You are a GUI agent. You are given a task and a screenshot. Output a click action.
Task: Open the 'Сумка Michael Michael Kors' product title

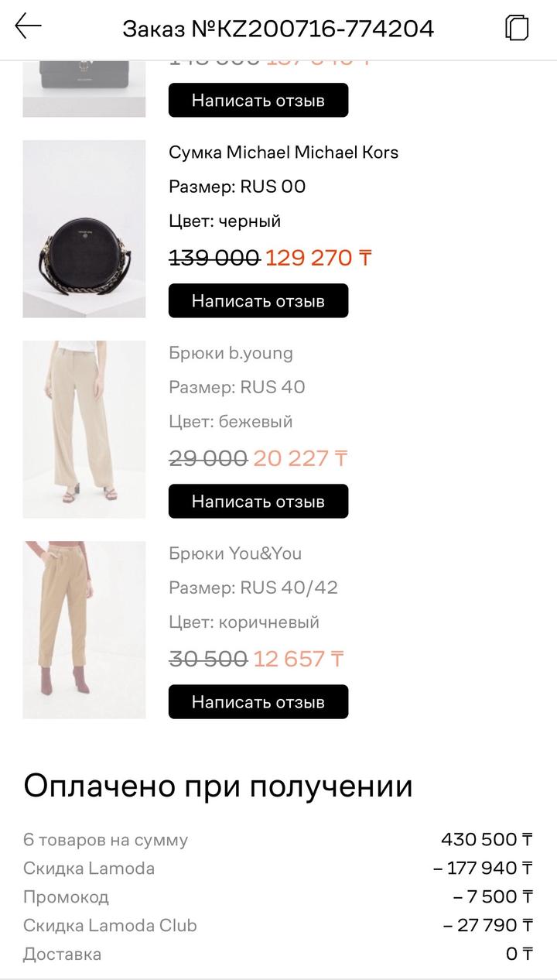[x=283, y=152]
